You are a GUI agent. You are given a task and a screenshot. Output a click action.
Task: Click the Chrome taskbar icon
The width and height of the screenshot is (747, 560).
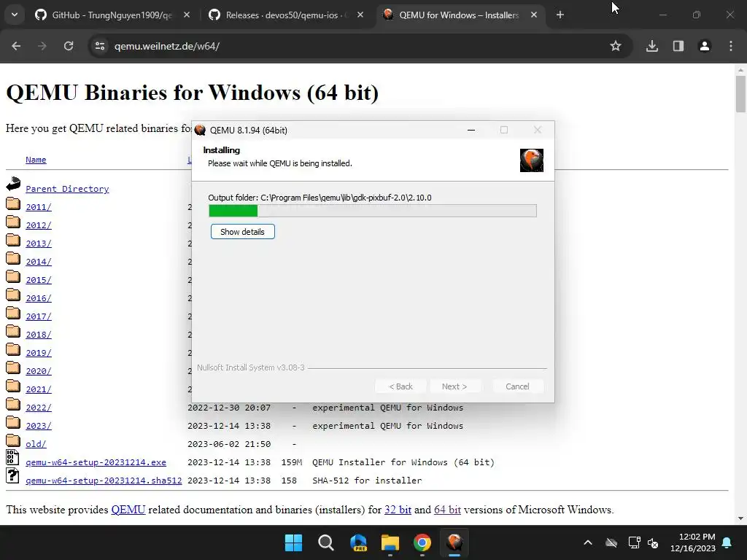(x=422, y=542)
